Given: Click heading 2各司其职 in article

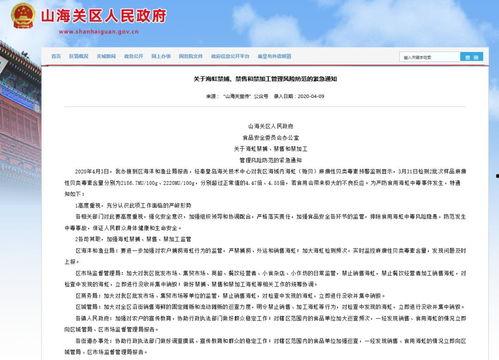Looking at the screenshot, I should [x=133, y=239].
